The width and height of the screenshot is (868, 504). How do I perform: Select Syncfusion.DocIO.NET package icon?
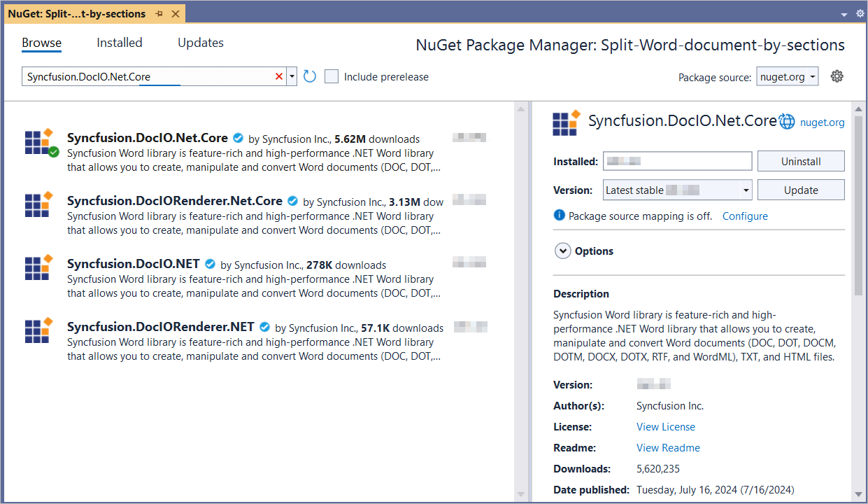[x=38, y=268]
